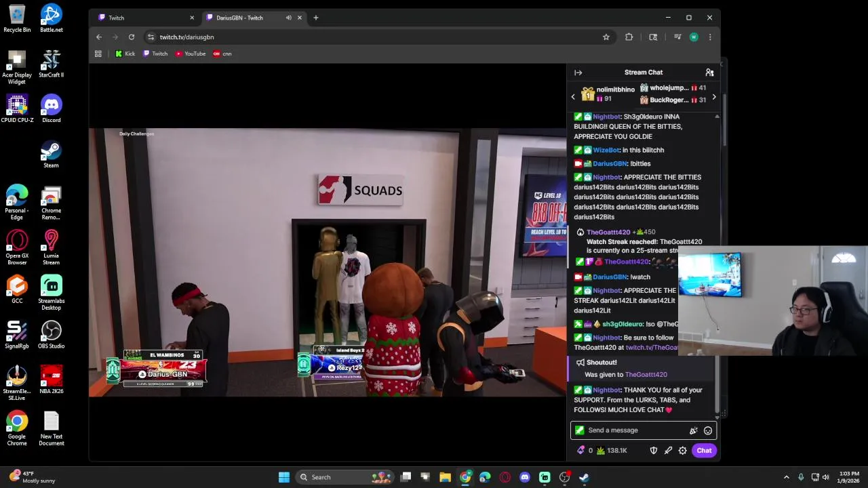Close the DariusGBN - Twitch tab
The height and width of the screenshot is (488, 868).
(299, 18)
